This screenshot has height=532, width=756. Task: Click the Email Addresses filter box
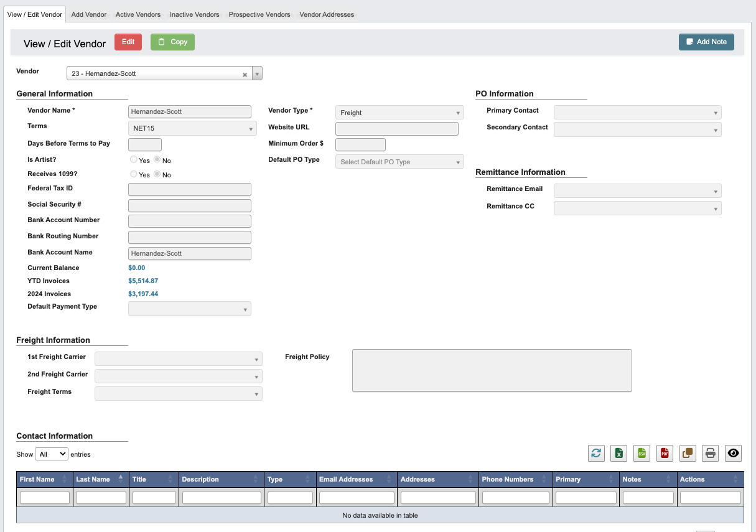pos(357,498)
